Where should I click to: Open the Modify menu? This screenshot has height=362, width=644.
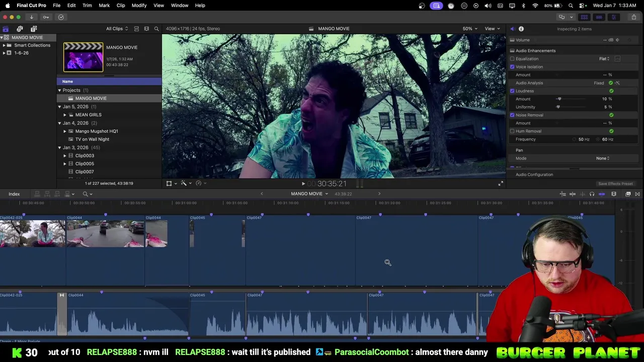139,6
